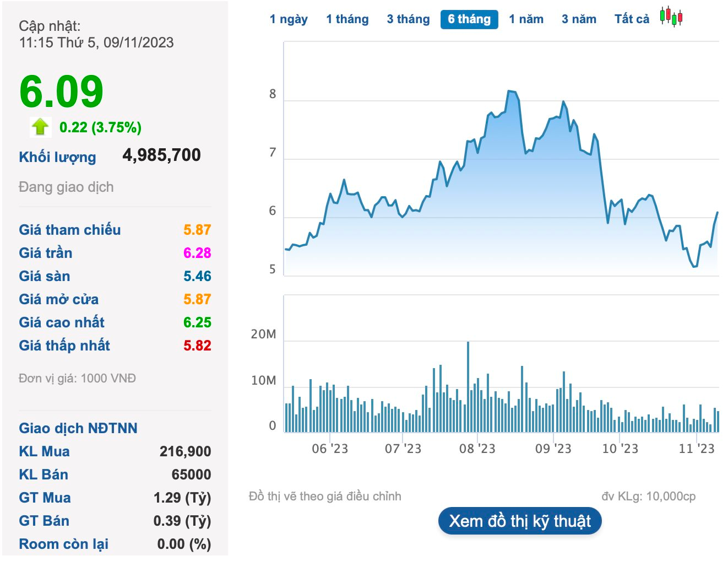This screenshot has height=561, width=728.
Task: Click the Giá thấp nhất value 5.82
Action: 197,346
